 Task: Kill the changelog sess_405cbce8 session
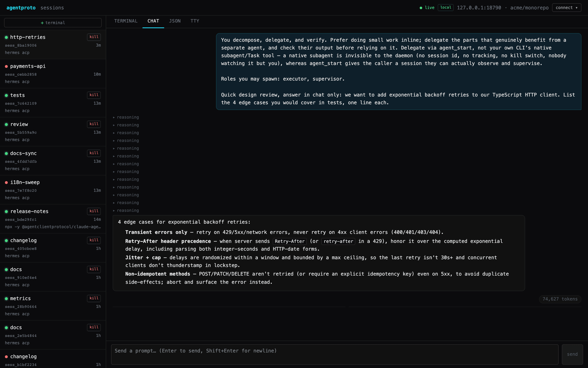point(94,240)
